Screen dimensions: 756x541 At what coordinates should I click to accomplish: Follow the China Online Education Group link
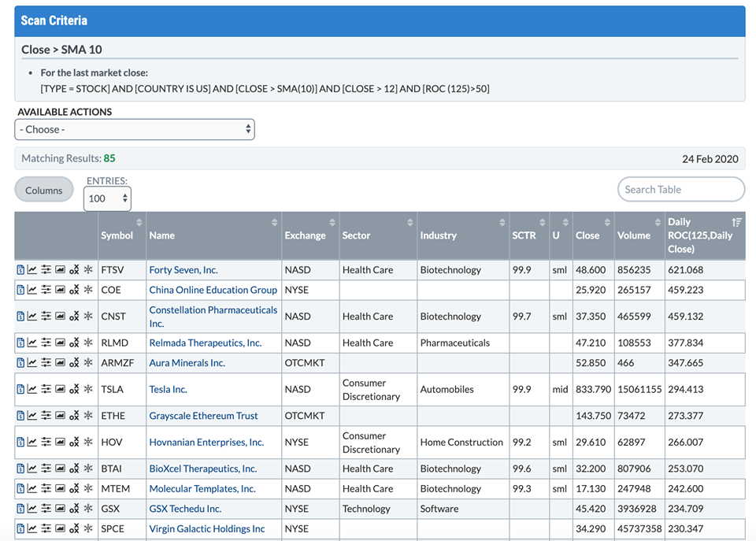pos(213,290)
